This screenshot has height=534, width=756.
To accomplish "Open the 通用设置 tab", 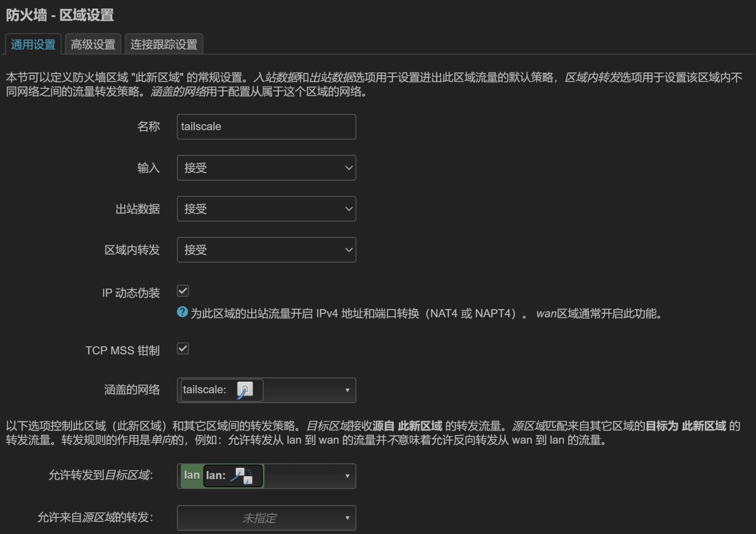I will [33, 44].
